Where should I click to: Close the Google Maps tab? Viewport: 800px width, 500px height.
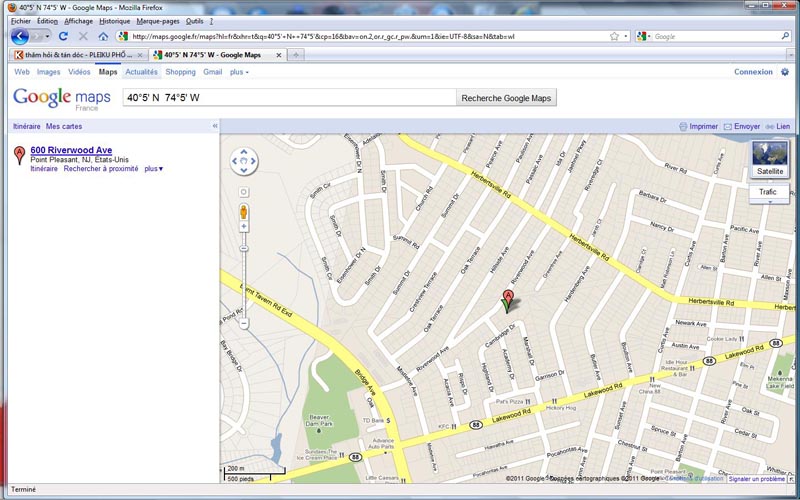coord(279,55)
